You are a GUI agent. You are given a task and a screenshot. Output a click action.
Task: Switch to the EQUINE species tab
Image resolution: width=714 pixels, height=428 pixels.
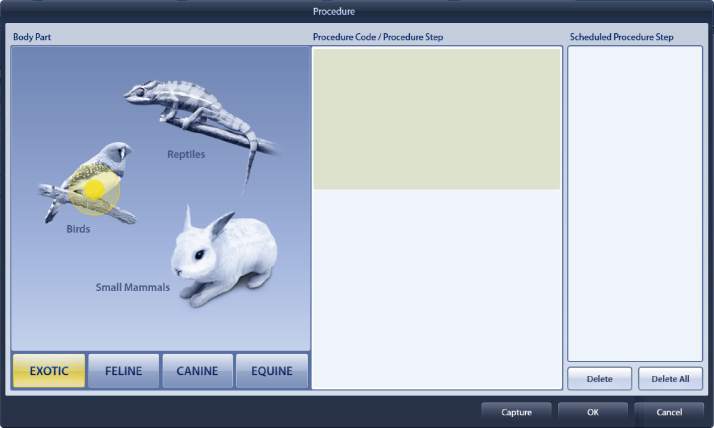[x=272, y=371]
